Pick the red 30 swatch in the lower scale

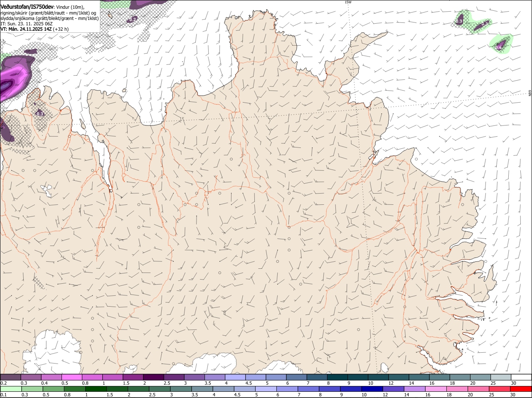click(521, 388)
